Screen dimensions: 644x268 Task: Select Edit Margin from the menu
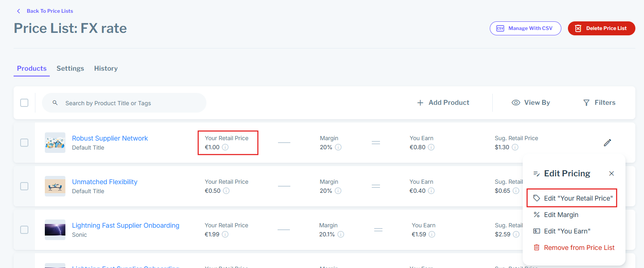[x=561, y=215]
